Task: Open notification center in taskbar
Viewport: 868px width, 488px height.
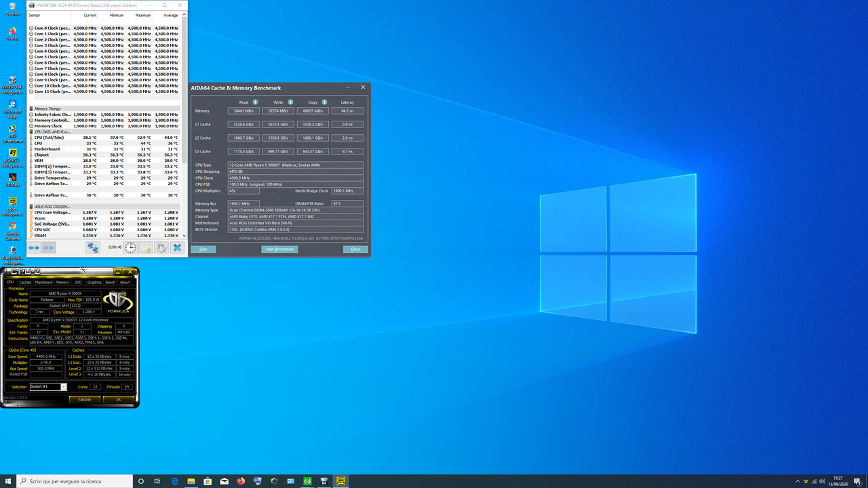Action: click(x=857, y=481)
